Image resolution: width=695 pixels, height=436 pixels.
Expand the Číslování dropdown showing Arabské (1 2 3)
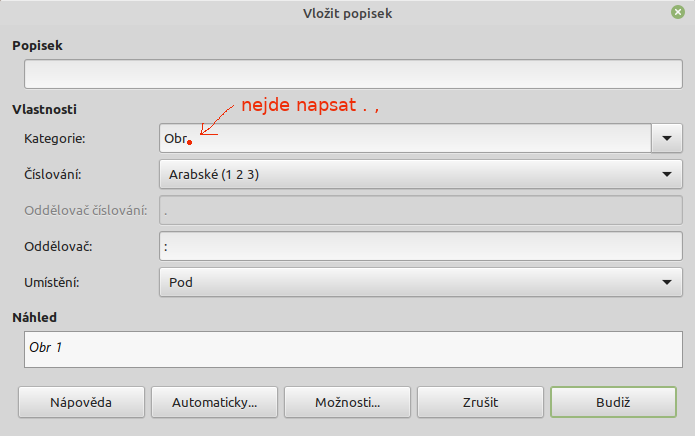click(x=421, y=174)
